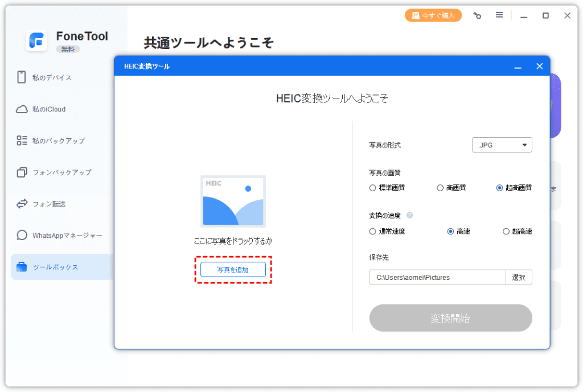
Task: Go to フォンバックアップ in the sidebar
Action: pos(61,172)
